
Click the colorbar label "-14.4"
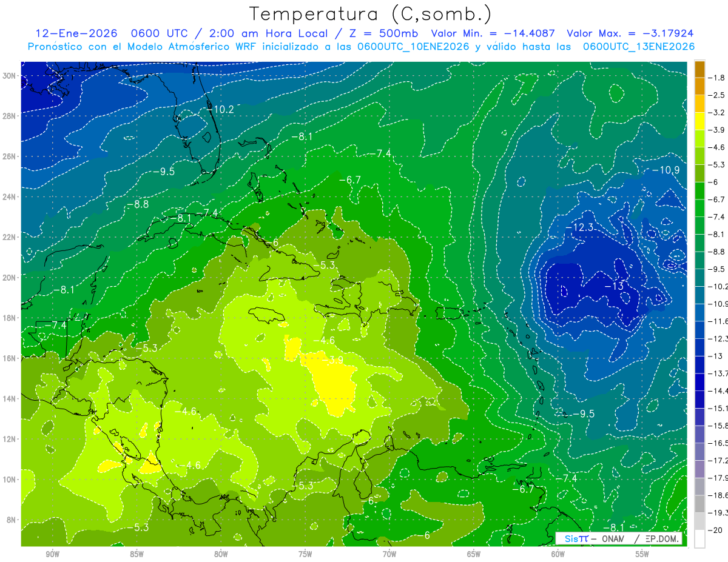click(x=718, y=390)
